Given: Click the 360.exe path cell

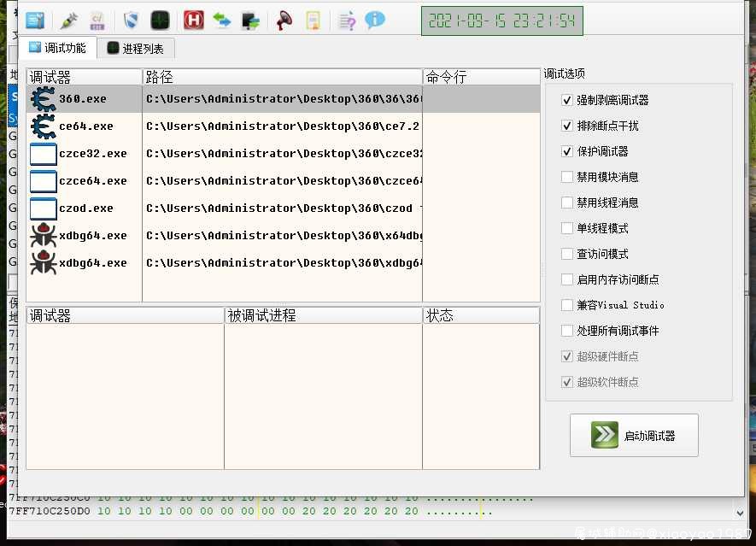Looking at the screenshot, I should click(283, 99).
